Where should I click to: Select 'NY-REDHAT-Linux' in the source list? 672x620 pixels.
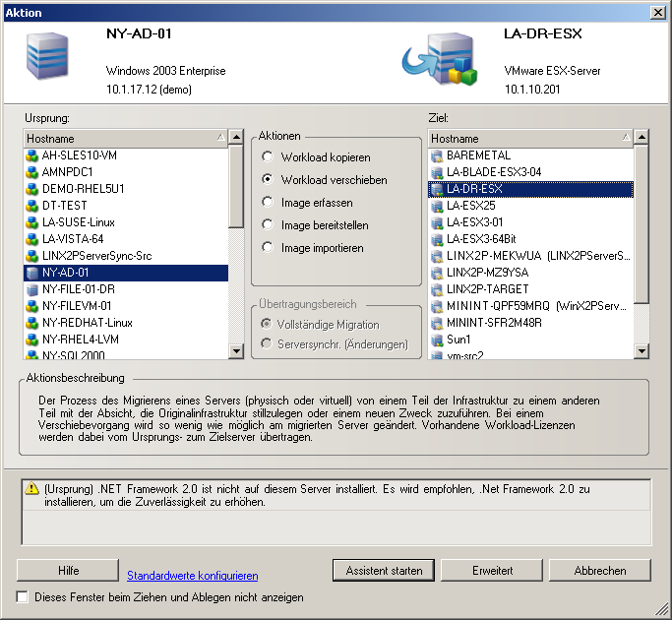coord(126,323)
